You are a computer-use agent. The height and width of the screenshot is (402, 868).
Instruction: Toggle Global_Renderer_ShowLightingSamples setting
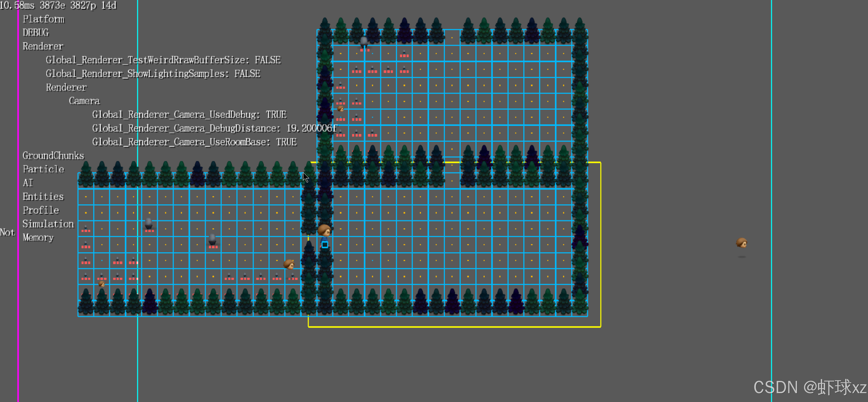click(x=153, y=74)
